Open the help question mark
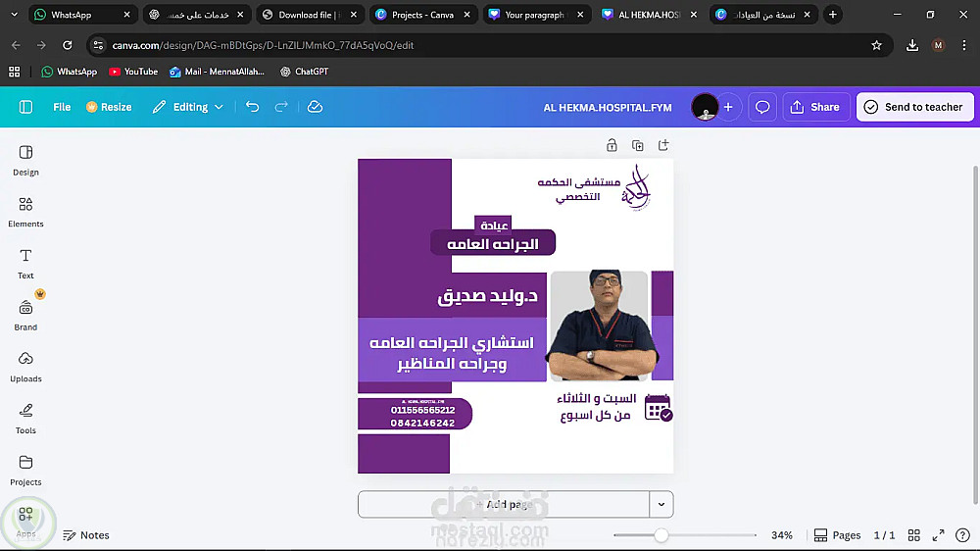980x551 pixels. pos(962,535)
